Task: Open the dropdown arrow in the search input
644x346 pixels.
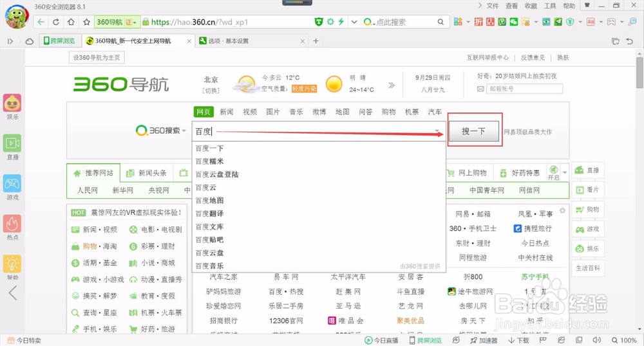Action: [437, 131]
